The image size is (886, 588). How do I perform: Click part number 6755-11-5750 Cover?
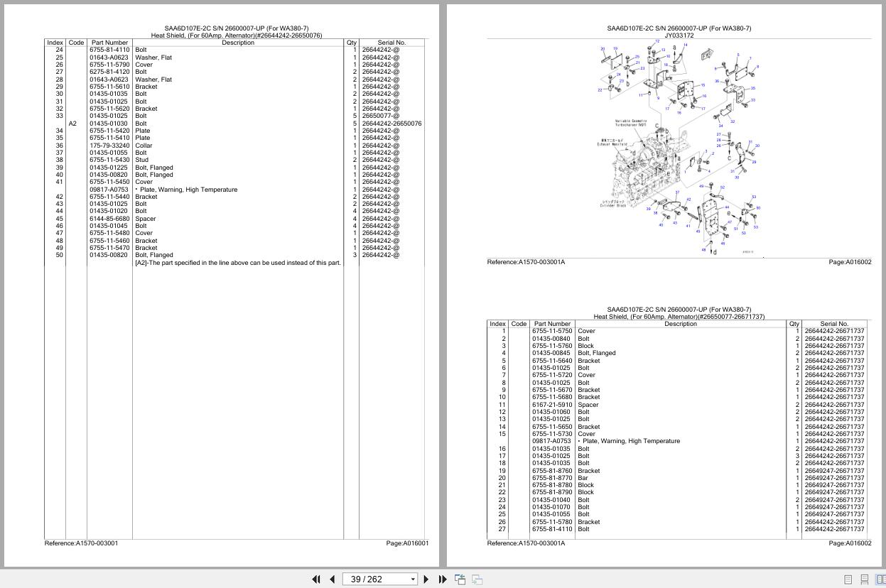[x=552, y=331]
